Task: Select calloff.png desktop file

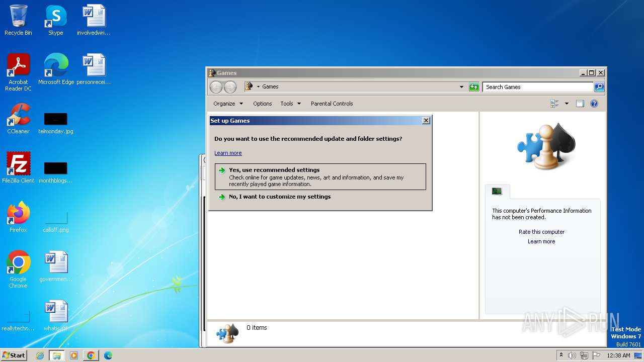Action: click(x=55, y=222)
